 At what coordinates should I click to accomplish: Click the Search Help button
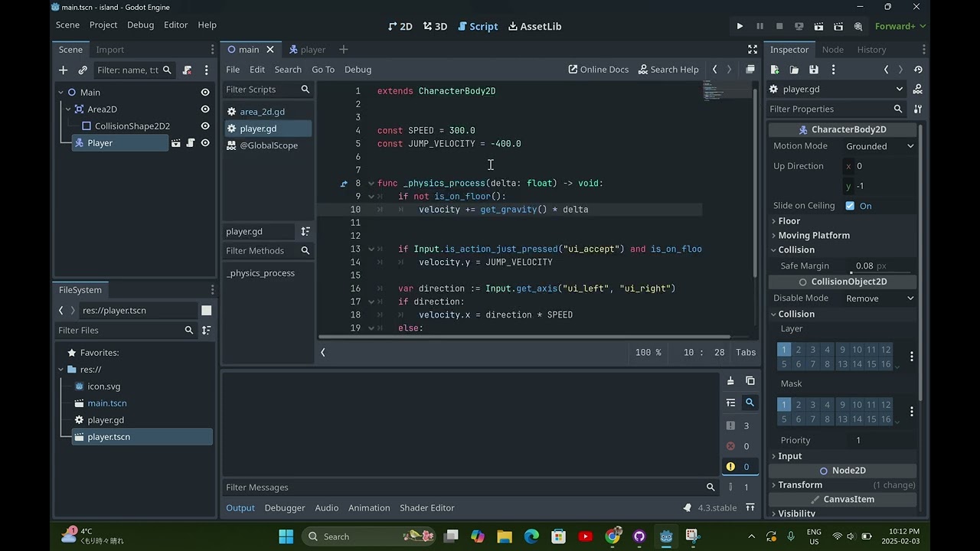[x=668, y=69]
